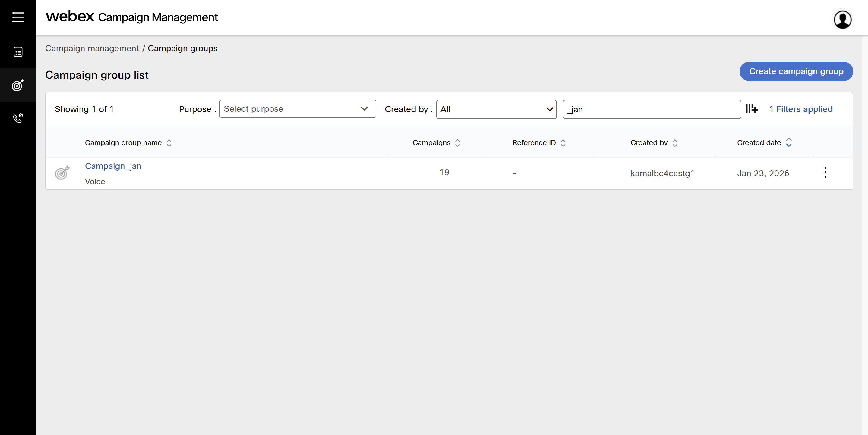Sort by Created date column
Image resolution: width=868 pixels, height=435 pixels.
coord(788,142)
